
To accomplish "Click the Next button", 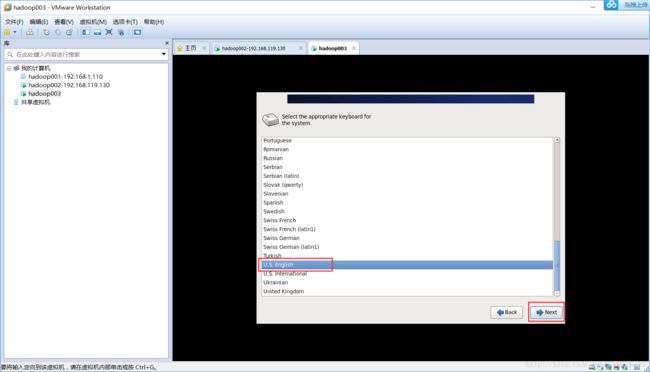I will [x=546, y=312].
